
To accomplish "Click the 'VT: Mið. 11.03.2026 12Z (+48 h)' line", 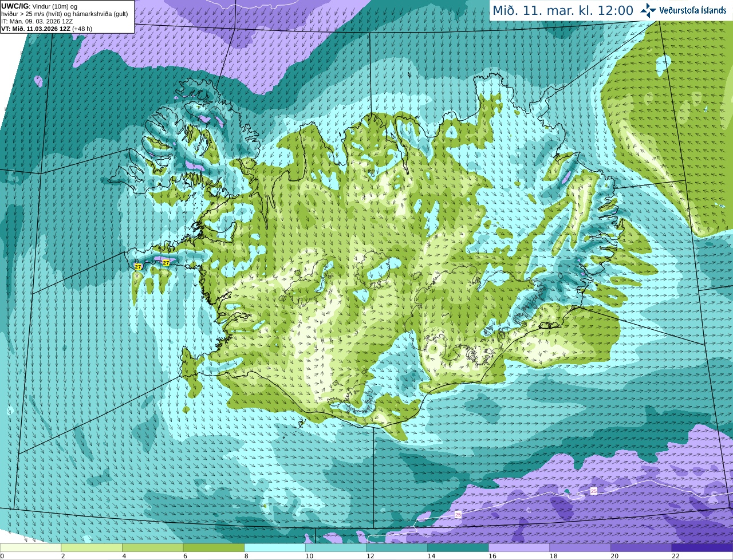I will click(x=46, y=29).
